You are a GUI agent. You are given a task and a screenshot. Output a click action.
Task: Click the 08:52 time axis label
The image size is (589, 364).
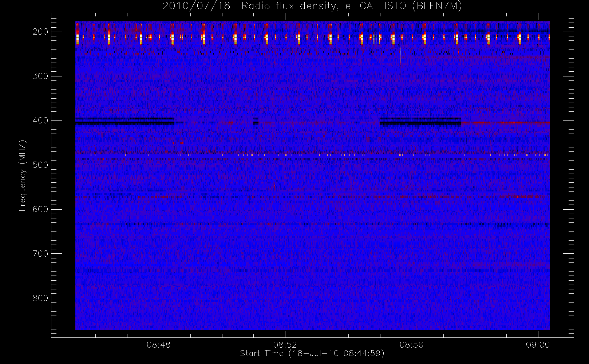click(x=285, y=345)
